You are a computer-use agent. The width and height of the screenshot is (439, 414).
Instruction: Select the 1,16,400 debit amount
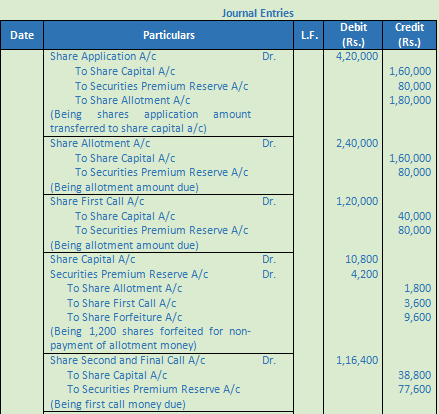tap(357, 360)
